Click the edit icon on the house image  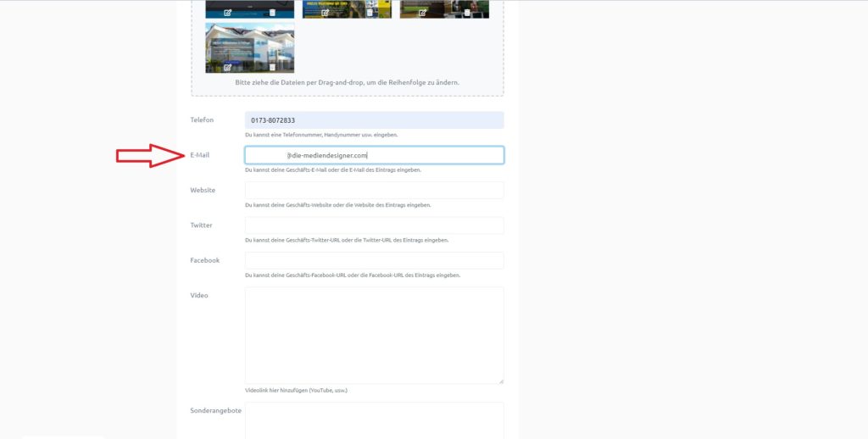(x=227, y=68)
